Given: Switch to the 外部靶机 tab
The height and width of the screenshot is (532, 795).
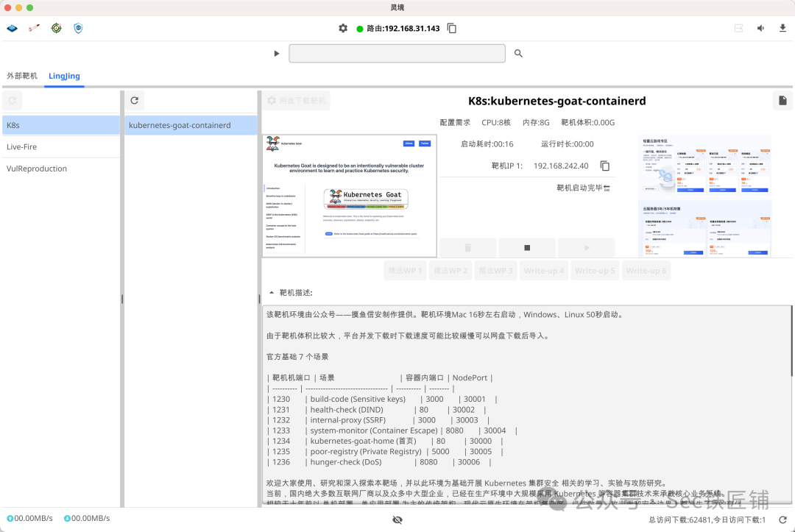Looking at the screenshot, I should (22, 76).
